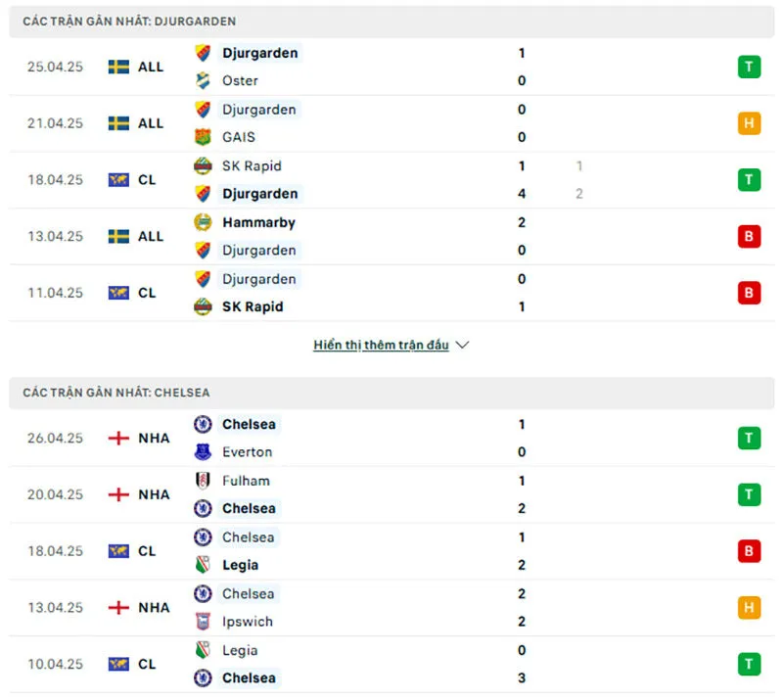Click the orange H badge for Djurgarden vs GAIS
783x700 pixels.
click(x=749, y=123)
